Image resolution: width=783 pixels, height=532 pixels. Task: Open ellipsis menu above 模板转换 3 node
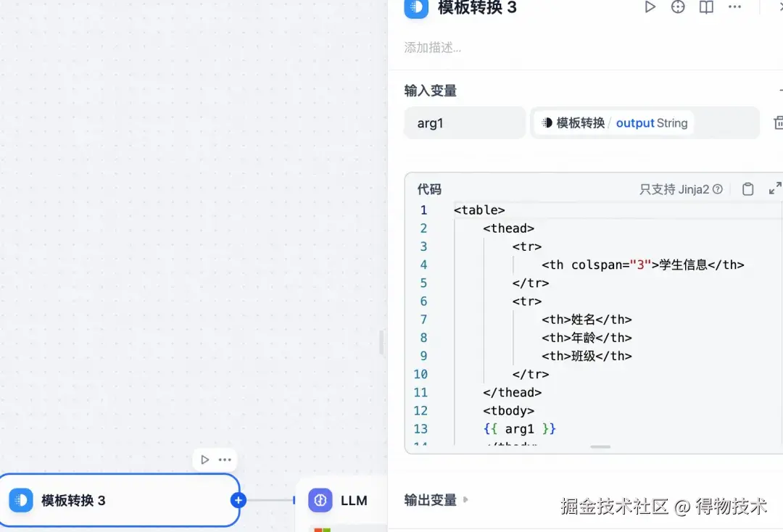[223, 459]
